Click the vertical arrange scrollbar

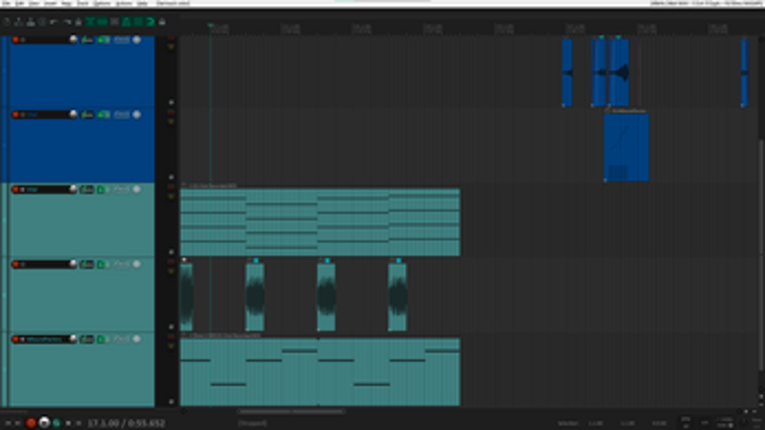pyautogui.click(x=761, y=254)
